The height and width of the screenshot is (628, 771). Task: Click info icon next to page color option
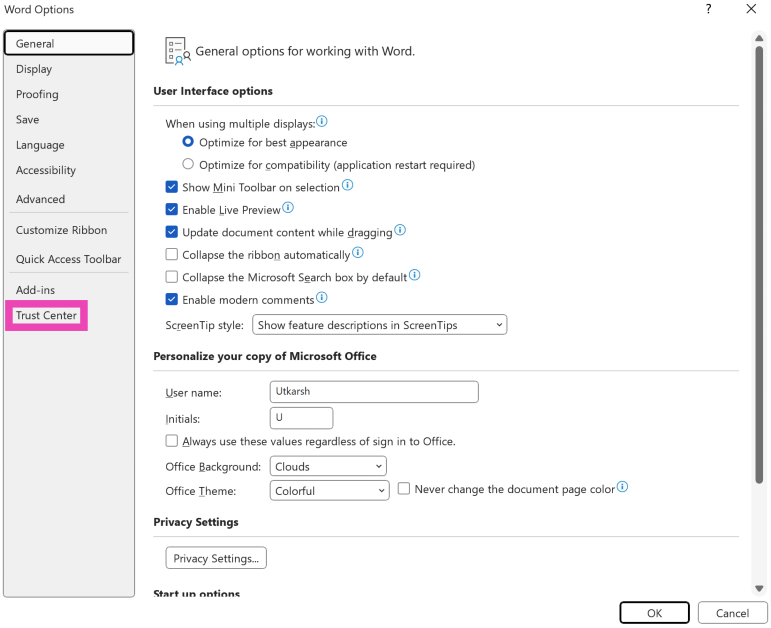(622, 488)
